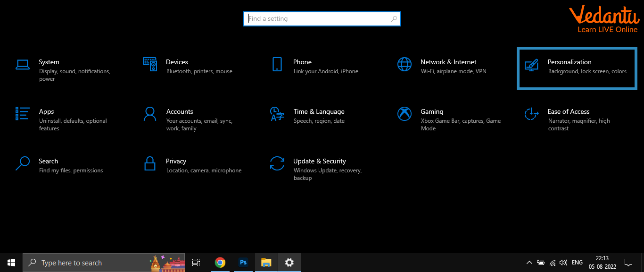The image size is (644, 272).
Task: Open Phone settings icon
Action: coord(277,64)
